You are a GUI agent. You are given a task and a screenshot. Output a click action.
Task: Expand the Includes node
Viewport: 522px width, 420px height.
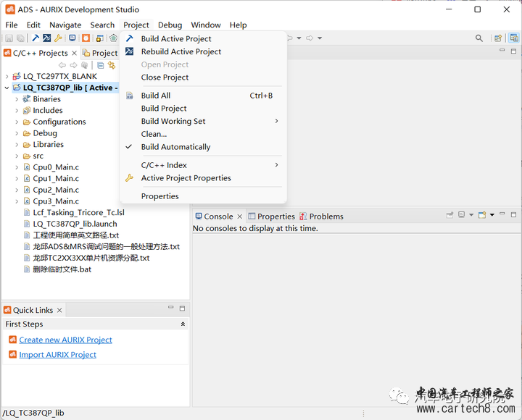(x=17, y=110)
